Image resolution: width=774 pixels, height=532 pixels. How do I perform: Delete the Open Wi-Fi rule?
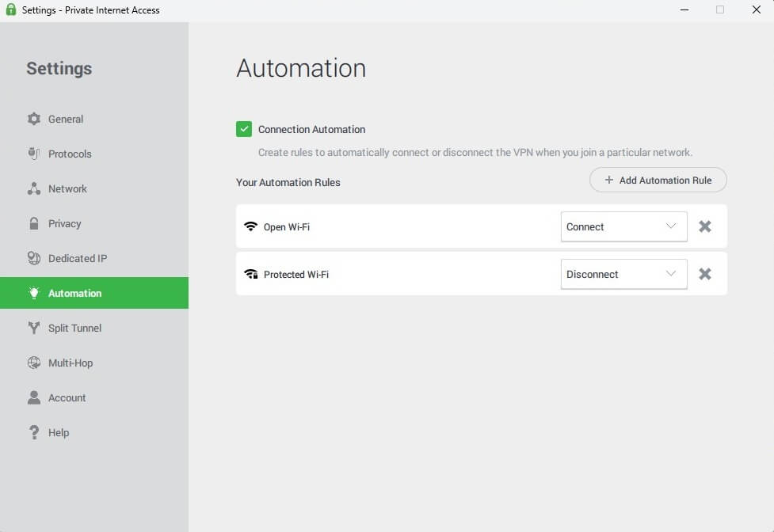704,226
